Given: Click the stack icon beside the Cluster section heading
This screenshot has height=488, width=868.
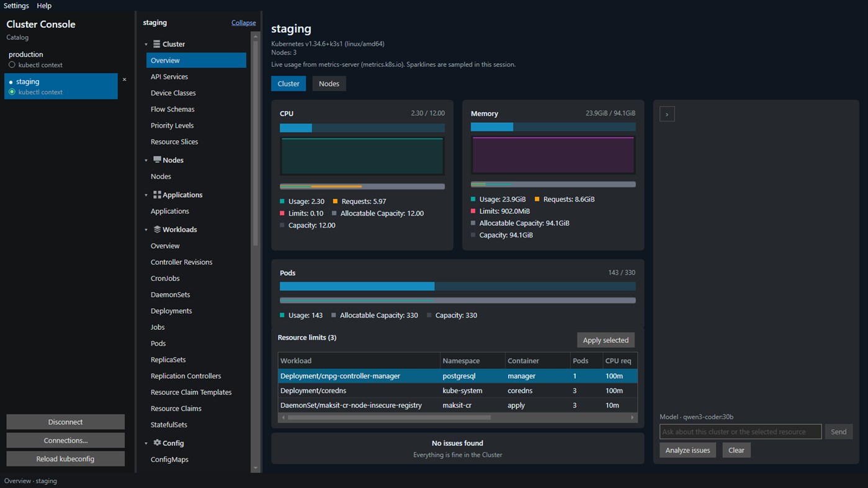Looking at the screenshot, I should (157, 44).
